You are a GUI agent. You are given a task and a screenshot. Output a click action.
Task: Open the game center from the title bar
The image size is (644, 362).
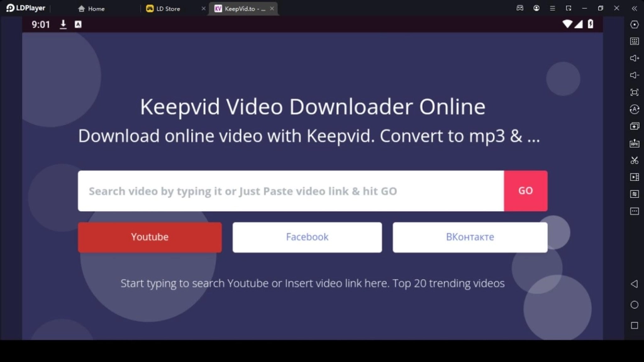[519, 8]
